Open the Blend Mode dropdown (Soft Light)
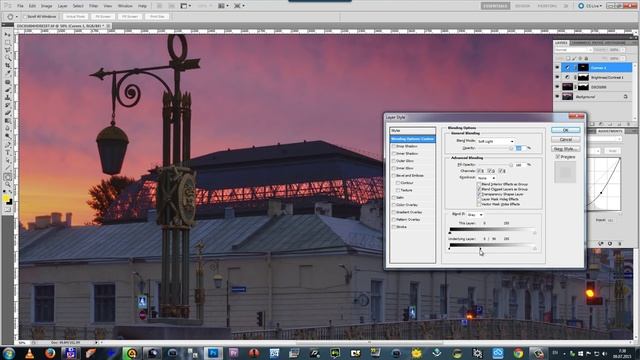This screenshot has width=640, height=360. [496, 141]
